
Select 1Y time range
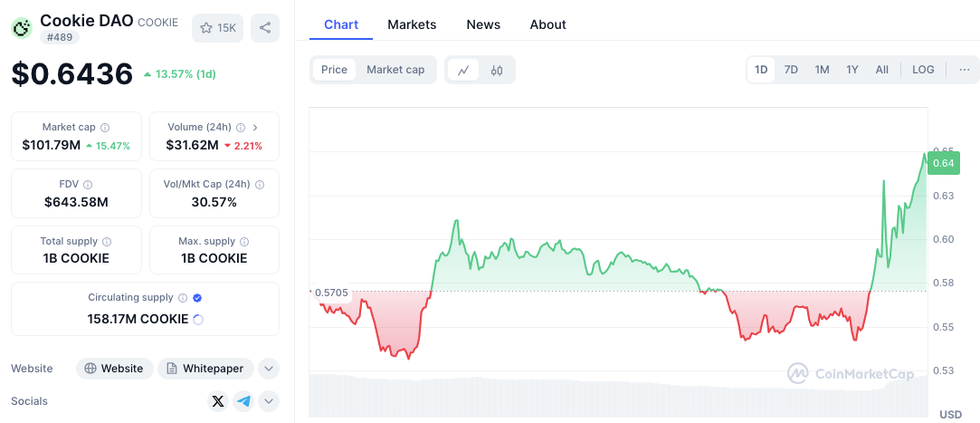click(852, 70)
